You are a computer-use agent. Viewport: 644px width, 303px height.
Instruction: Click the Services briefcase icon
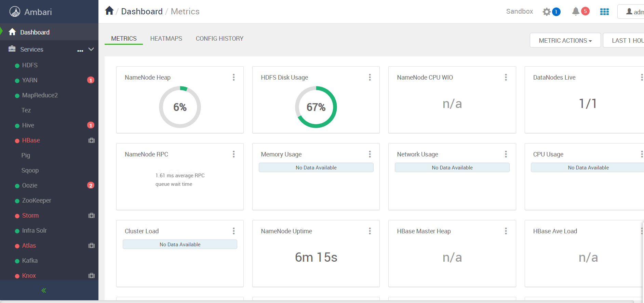click(x=12, y=49)
